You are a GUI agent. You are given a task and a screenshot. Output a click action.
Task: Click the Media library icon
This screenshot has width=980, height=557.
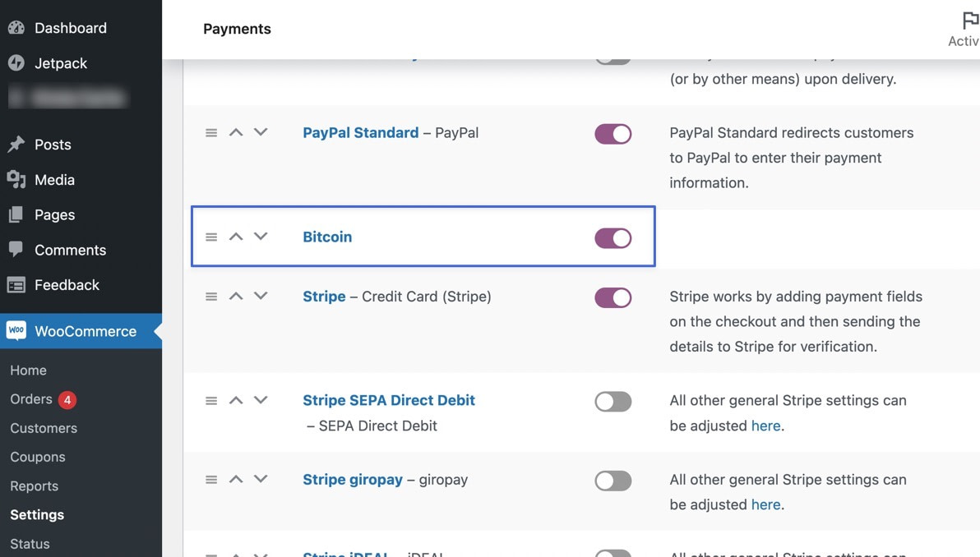(17, 180)
